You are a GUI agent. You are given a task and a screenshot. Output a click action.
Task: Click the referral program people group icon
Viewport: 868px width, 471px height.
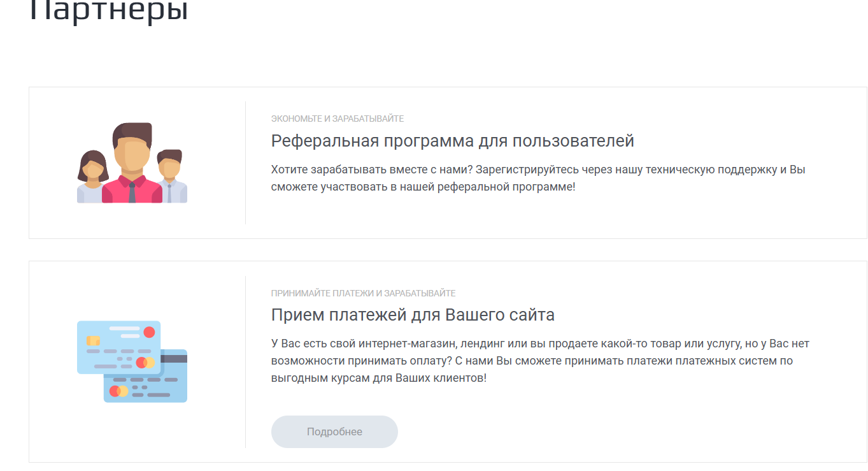[x=132, y=163]
